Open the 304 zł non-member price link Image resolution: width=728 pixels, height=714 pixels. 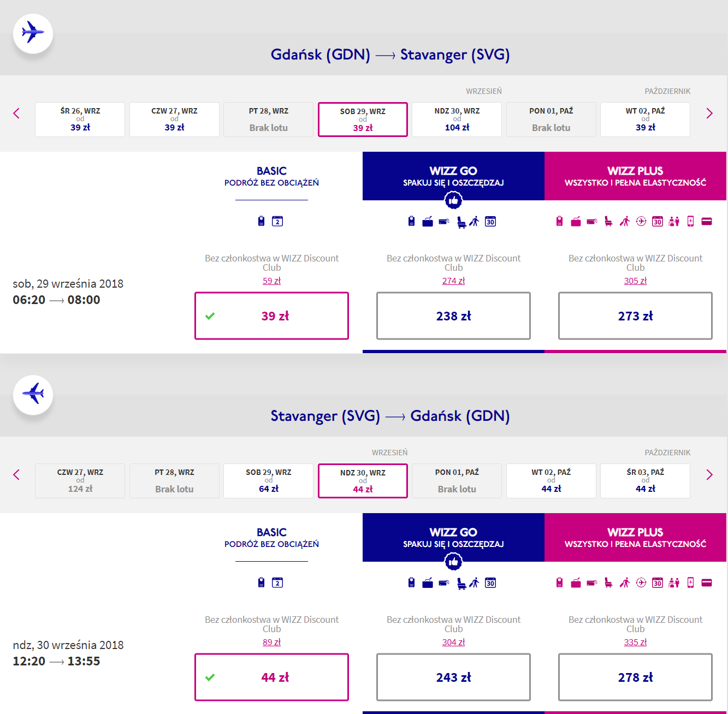[x=453, y=642]
